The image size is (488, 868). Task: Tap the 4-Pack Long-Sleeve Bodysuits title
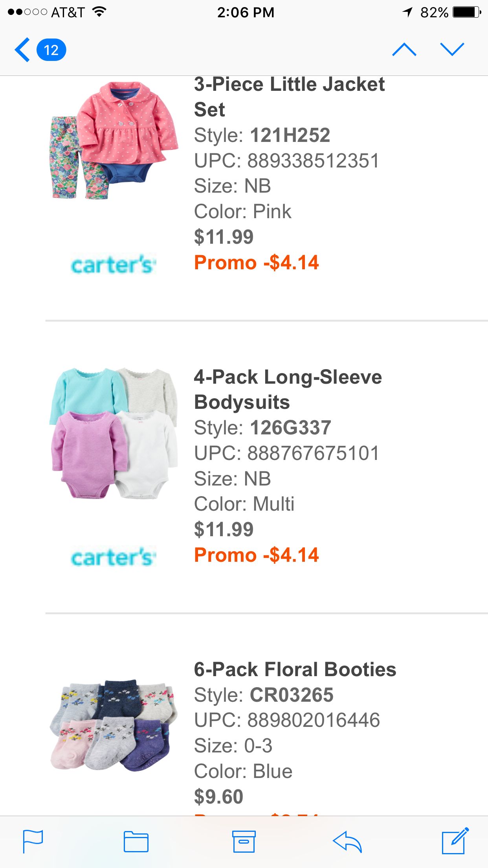[288, 389]
